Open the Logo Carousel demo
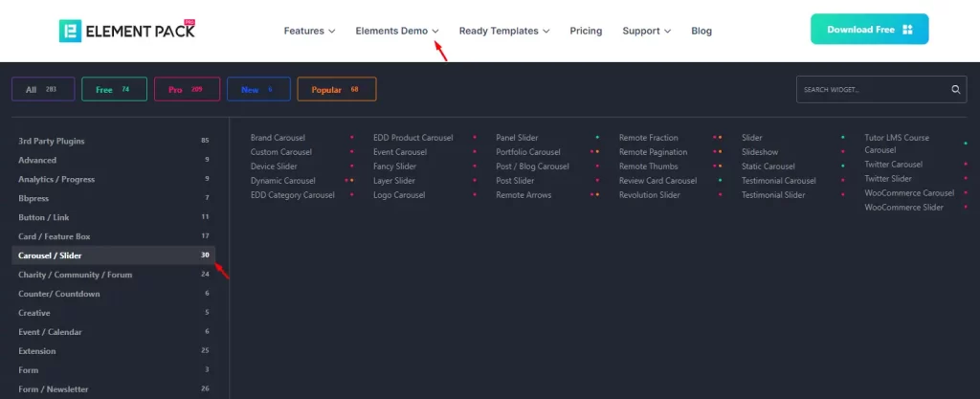The height and width of the screenshot is (399, 980). [x=399, y=195]
